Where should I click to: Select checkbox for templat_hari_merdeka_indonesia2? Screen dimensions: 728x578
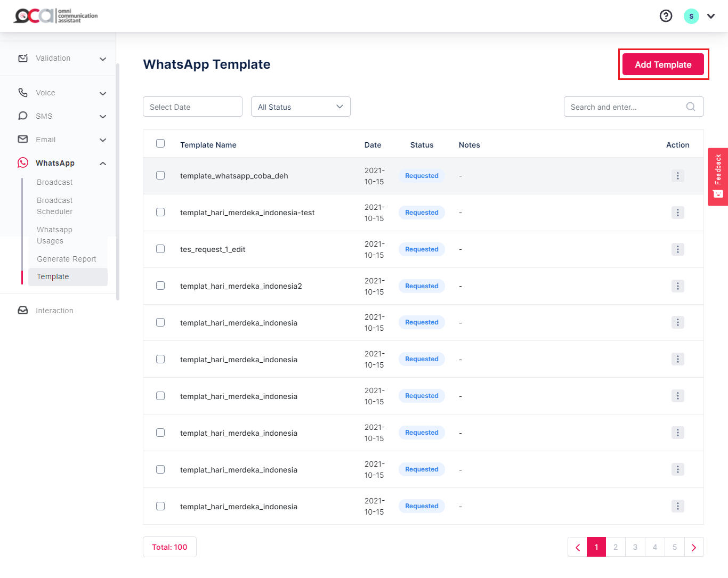[160, 286]
